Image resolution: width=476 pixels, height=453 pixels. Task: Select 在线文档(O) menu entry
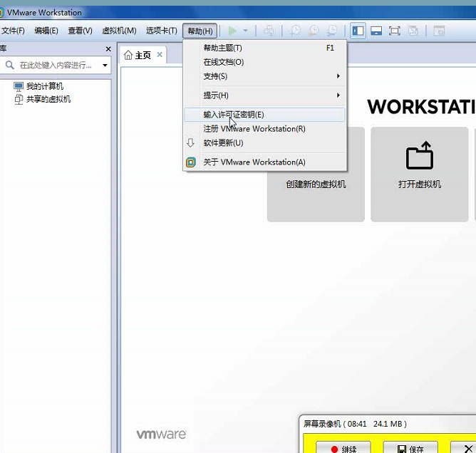pos(264,62)
